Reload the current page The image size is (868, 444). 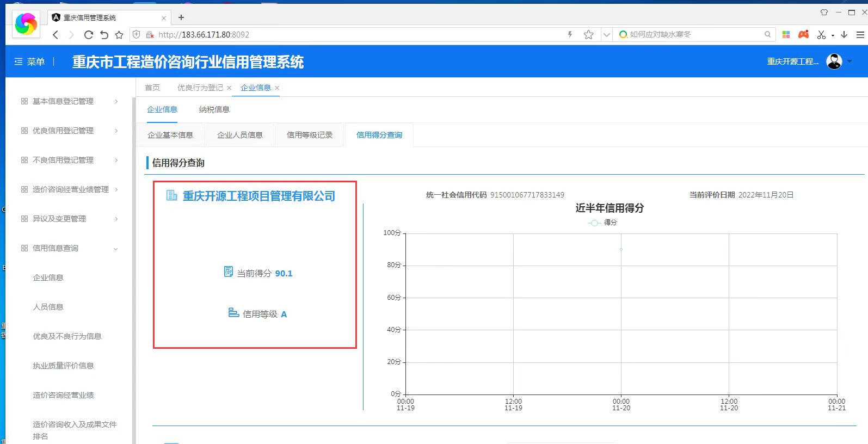click(88, 35)
